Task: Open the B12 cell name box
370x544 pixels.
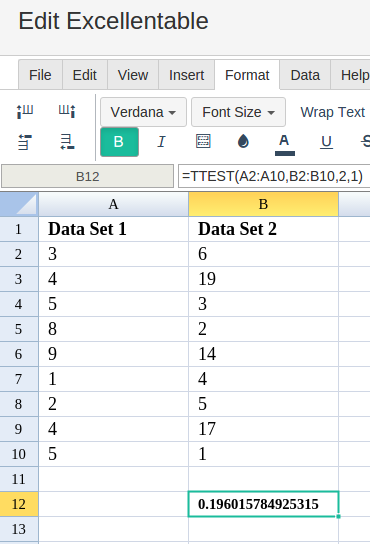Action: pyautogui.click(x=87, y=177)
